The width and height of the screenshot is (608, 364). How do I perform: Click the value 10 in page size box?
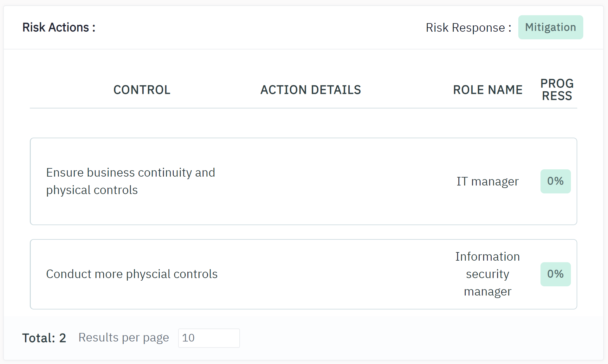click(188, 338)
